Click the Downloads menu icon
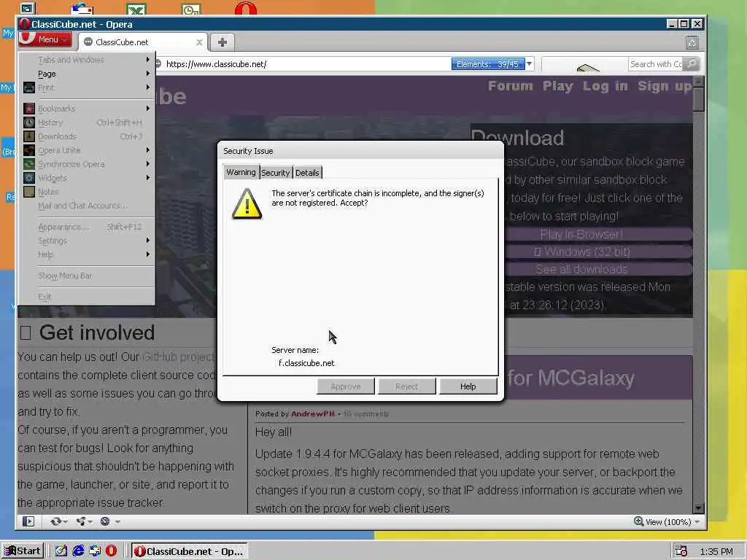This screenshot has height=560, width=747. (x=29, y=136)
